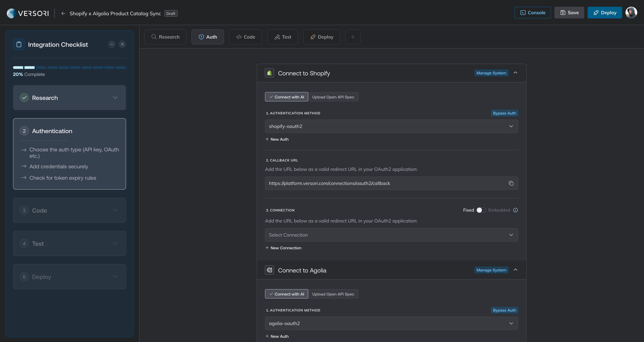Click the green Research completed checkmark

pyautogui.click(x=24, y=98)
